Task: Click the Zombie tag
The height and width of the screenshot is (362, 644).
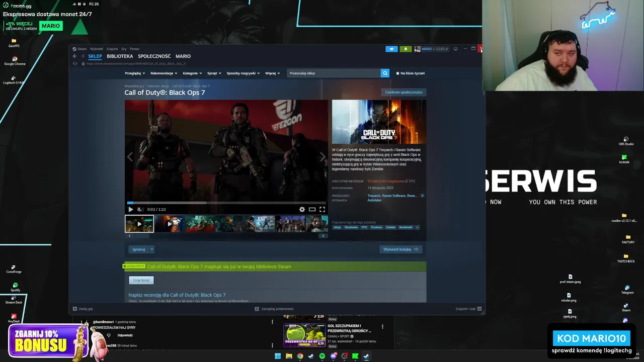Action: [390, 227]
